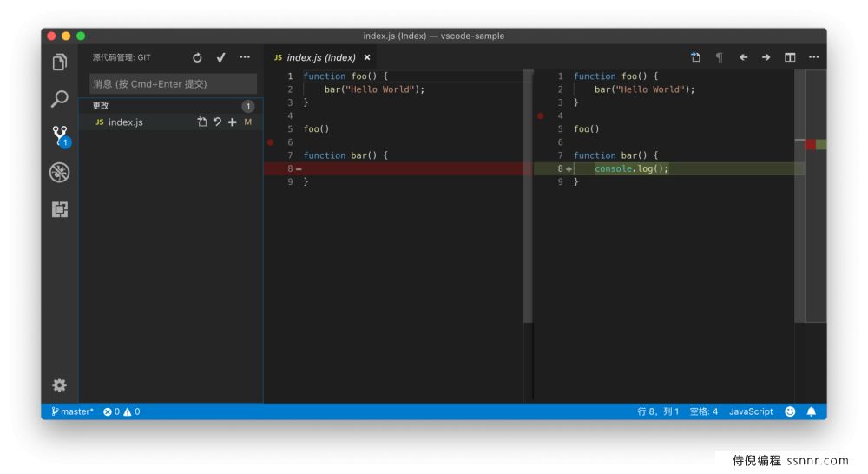This screenshot has height=474, width=868.
Task: Click foo() call in left pane
Action: (316, 129)
